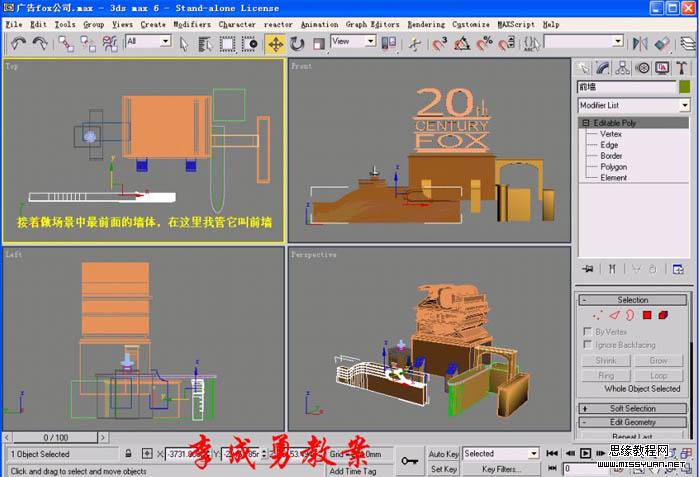Click the time slider 0 / 100
700x477 pixels.
56,438
